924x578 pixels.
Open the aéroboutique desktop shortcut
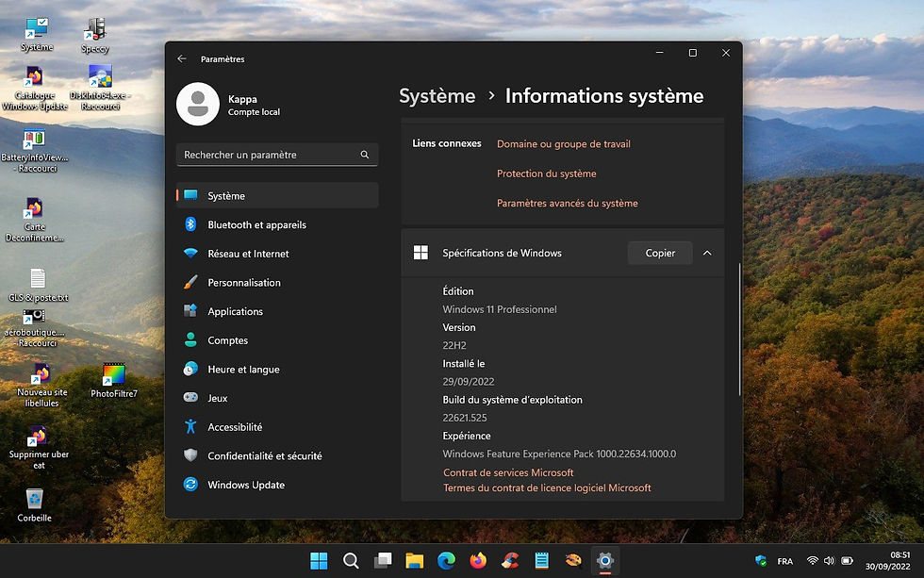click(x=35, y=328)
